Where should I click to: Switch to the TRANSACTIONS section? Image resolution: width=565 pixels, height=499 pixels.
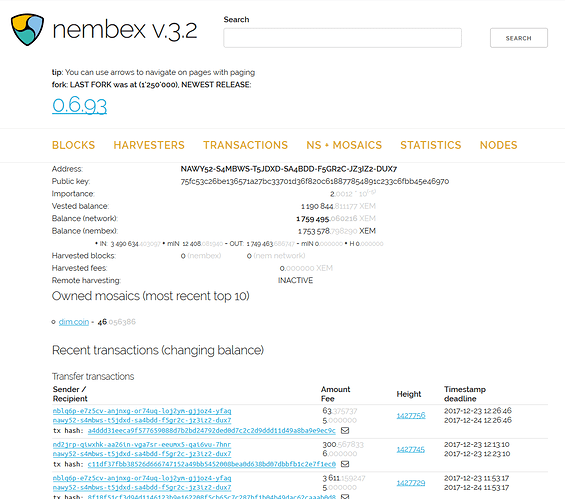tap(245, 145)
